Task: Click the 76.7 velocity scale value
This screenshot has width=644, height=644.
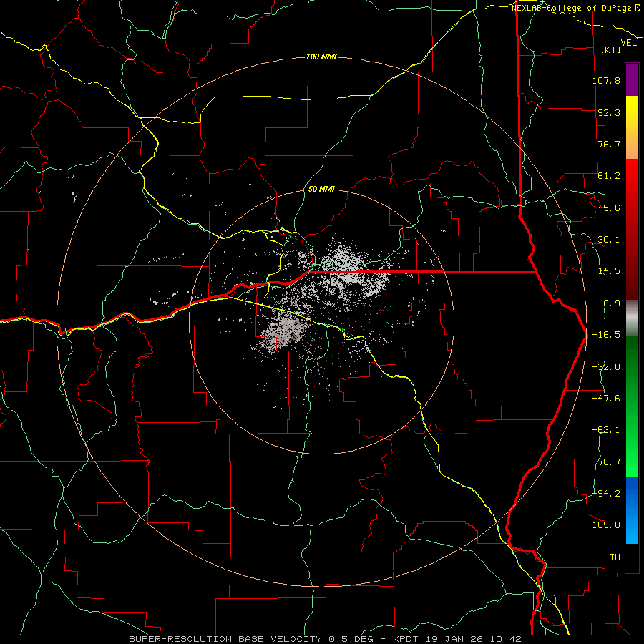Action: [609, 144]
